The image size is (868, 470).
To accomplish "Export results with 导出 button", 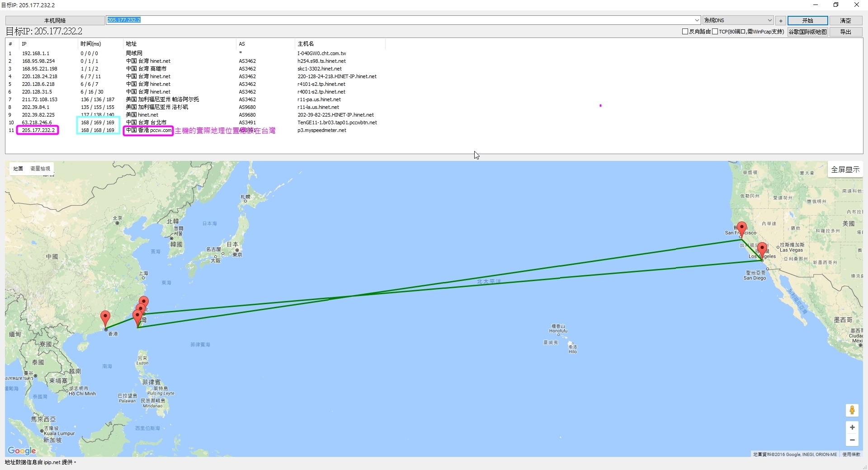I will pos(845,32).
